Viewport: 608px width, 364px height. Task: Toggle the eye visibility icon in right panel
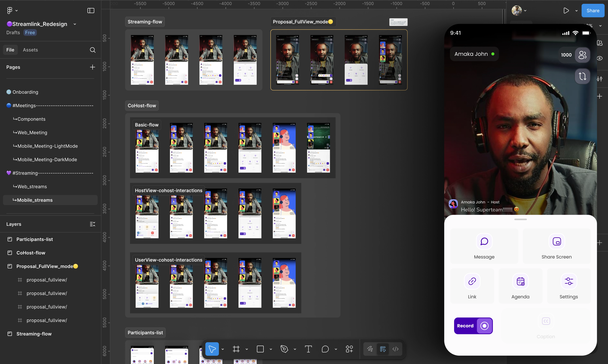click(599, 58)
